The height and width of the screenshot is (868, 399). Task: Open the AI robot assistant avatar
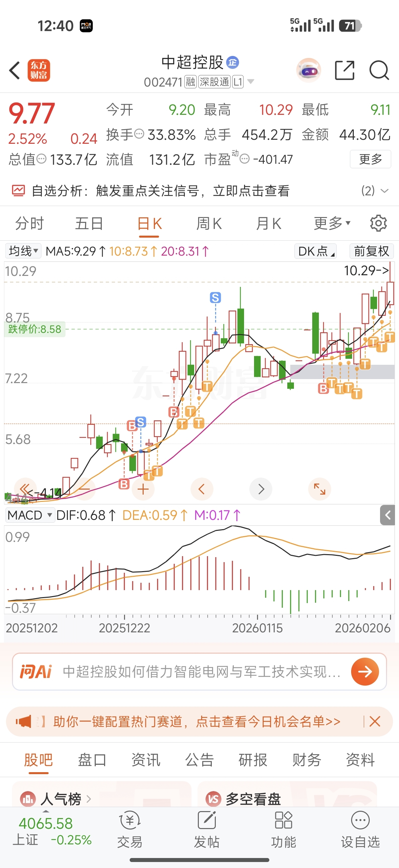309,70
